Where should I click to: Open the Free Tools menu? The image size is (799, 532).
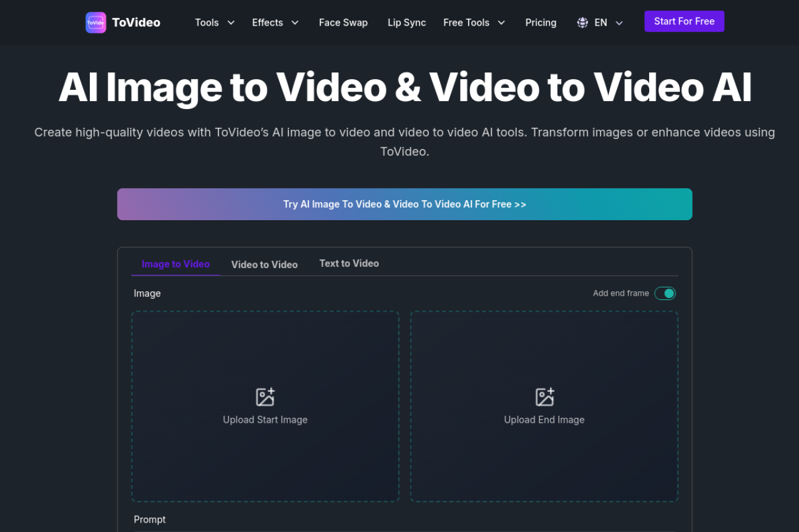tap(466, 22)
